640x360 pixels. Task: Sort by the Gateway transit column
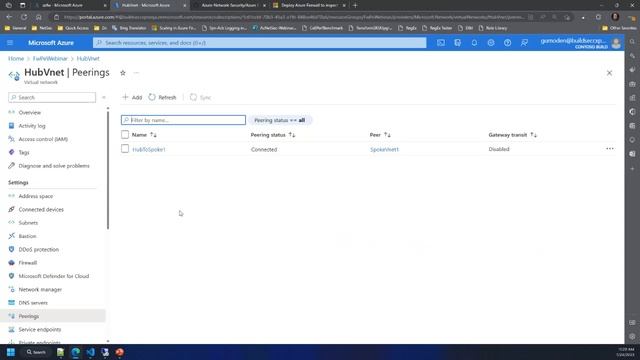(x=513, y=135)
